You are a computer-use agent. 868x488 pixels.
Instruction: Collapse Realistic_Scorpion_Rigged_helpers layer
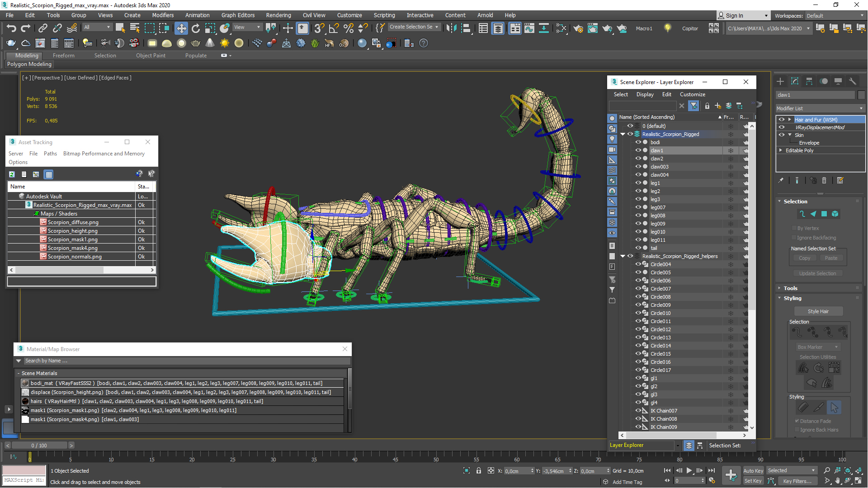tap(623, 256)
